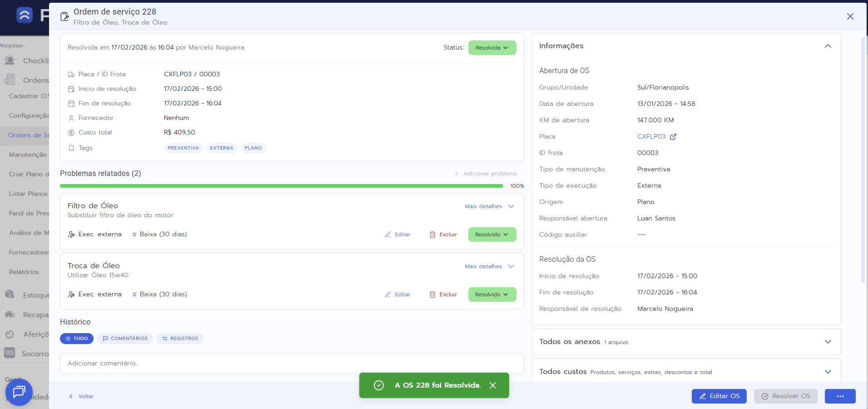Screen dimensions: 868x409
Task: Open Resolvido dropdown for Filtro de Óleo
Action: pyautogui.click(x=492, y=234)
